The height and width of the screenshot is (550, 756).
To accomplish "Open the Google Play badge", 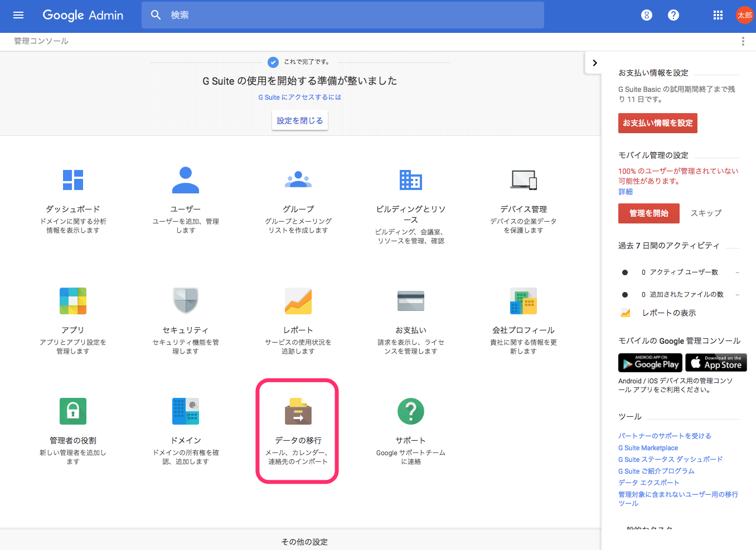I will [x=650, y=363].
